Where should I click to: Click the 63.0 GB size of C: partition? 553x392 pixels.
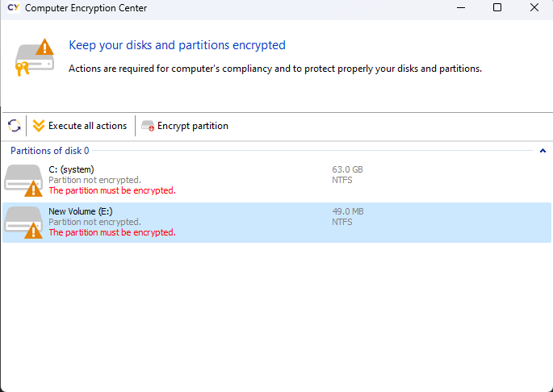347,170
